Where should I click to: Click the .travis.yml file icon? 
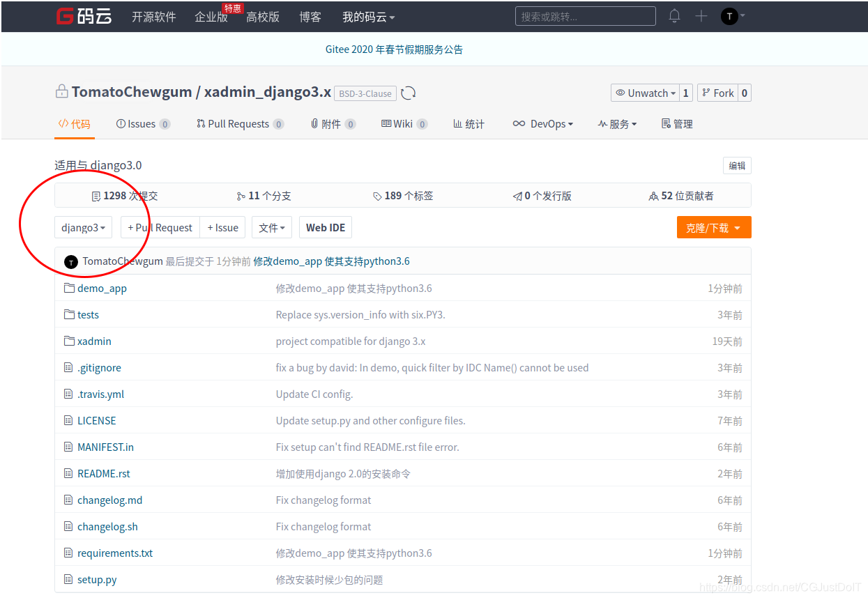(68, 394)
